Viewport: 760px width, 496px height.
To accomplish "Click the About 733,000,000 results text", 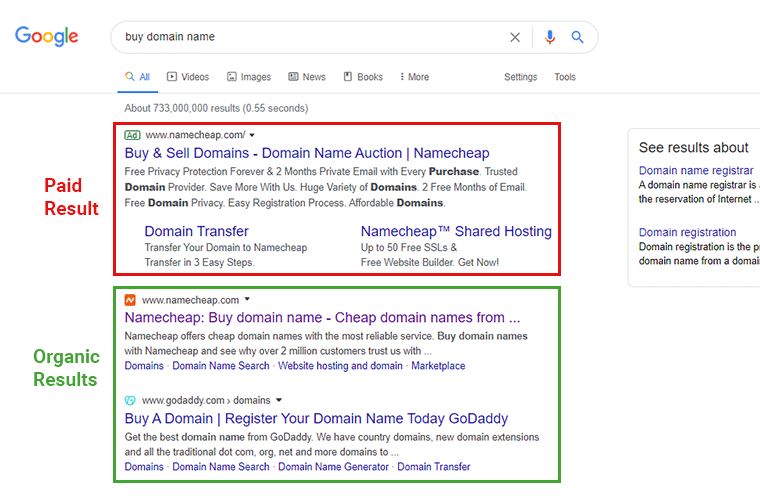I will tap(216, 108).
